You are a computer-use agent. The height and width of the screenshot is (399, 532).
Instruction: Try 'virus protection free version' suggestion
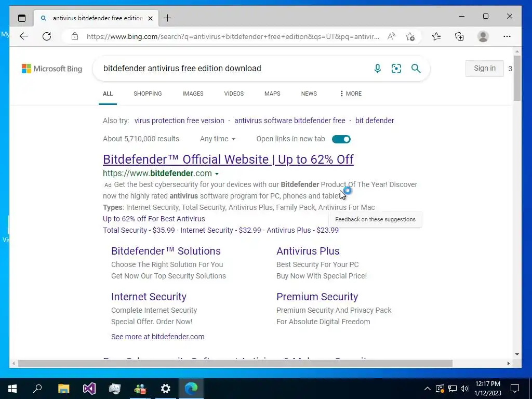click(179, 121)
